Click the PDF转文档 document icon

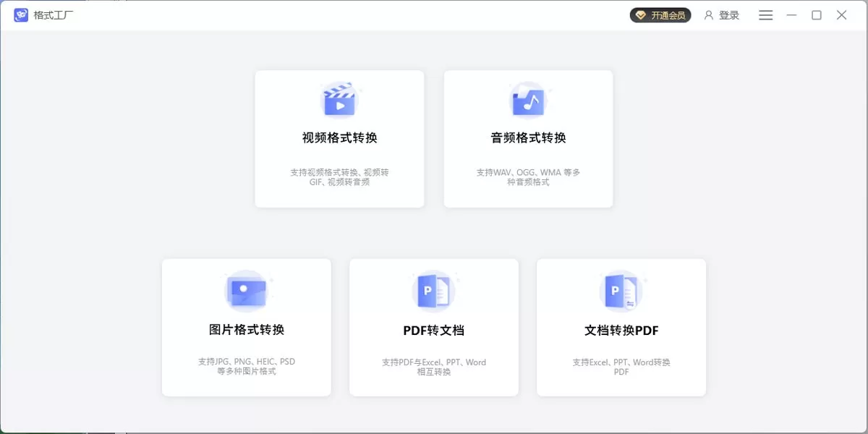tap(434, 292)
